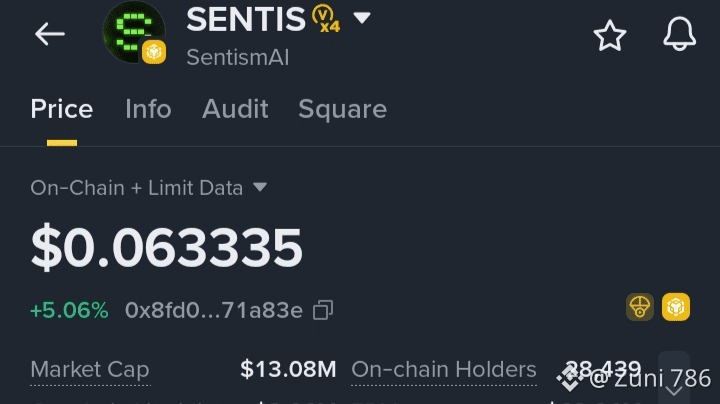Copy contract address with copy icon
The width and height of the screenshot is (720, 404).
322,310
